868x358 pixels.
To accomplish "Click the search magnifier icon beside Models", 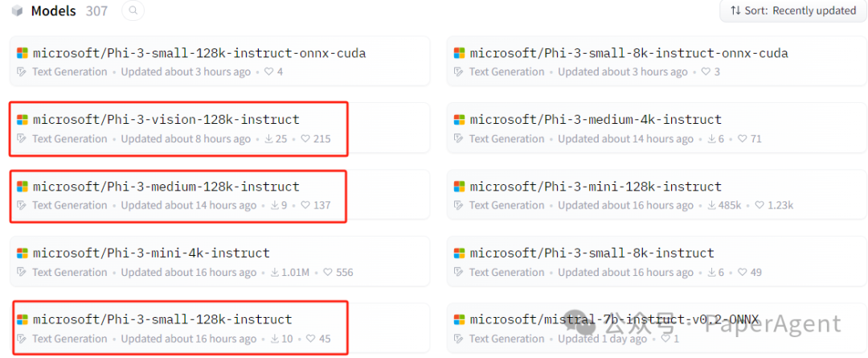I will pyautogui.click(x=133, y=11).
